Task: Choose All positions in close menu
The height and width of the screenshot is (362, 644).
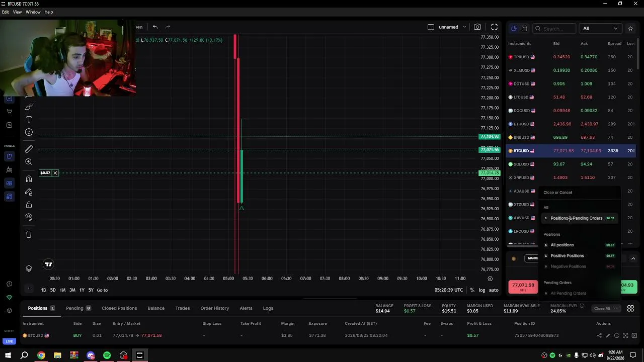Action: tap(579, 245)
